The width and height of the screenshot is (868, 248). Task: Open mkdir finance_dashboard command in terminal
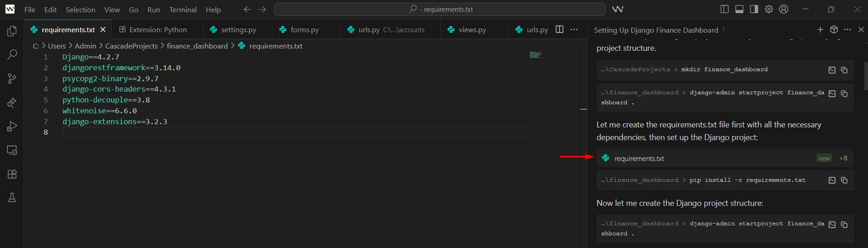(x=832, y=70)
